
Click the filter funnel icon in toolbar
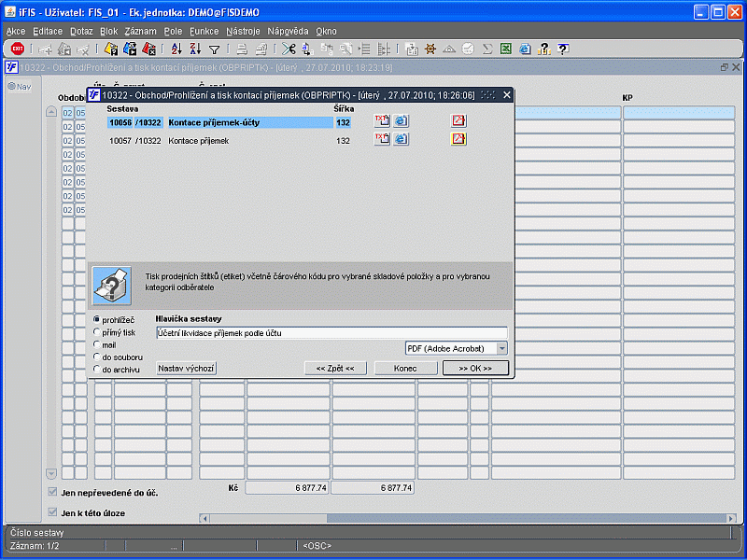214,49
